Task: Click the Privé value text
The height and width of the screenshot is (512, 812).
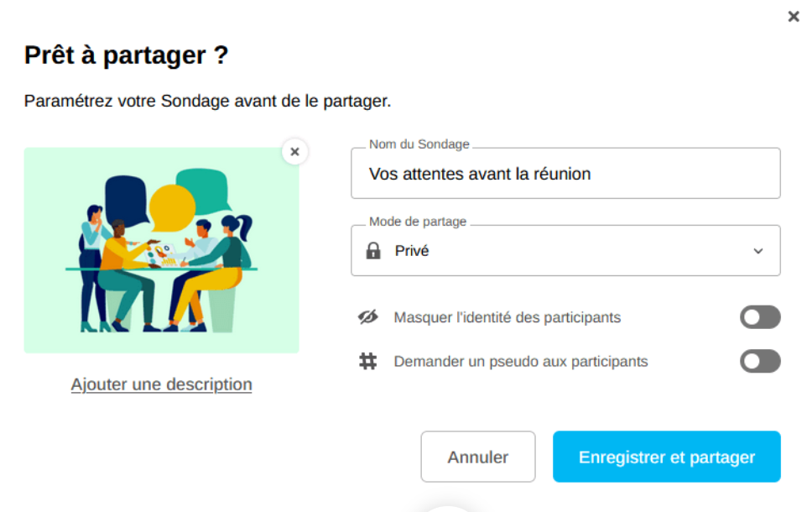Action: [x=412, y=250]
